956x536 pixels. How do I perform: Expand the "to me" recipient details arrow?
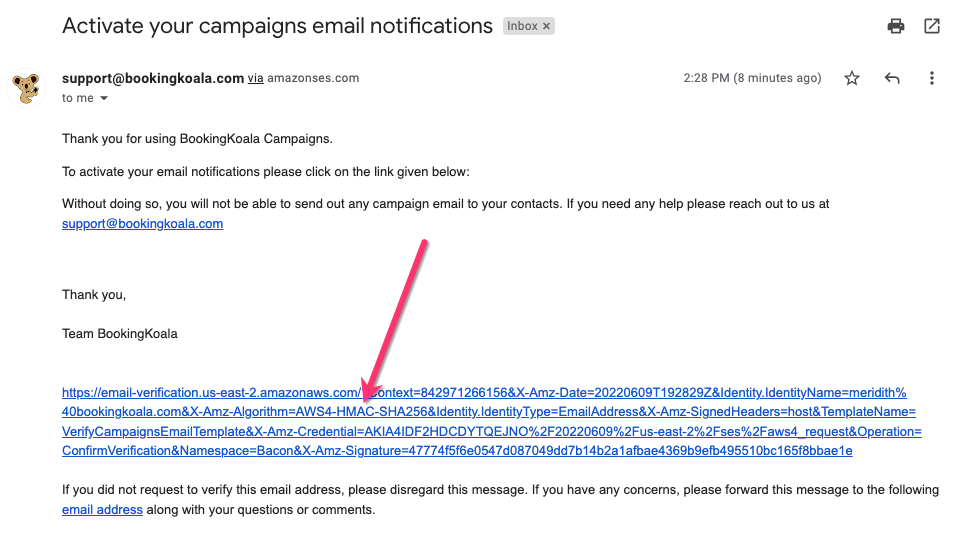coord(103,99)
